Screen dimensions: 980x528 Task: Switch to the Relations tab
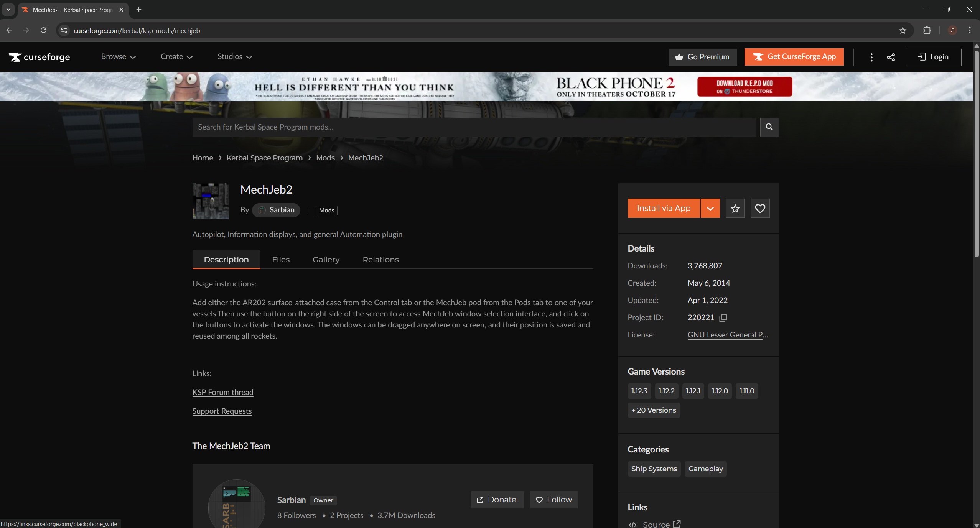380,260
